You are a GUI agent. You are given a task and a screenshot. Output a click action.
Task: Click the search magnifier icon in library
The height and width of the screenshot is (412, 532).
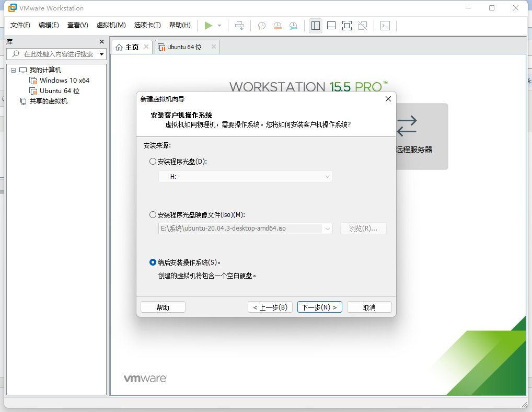[x=16, y=54]
